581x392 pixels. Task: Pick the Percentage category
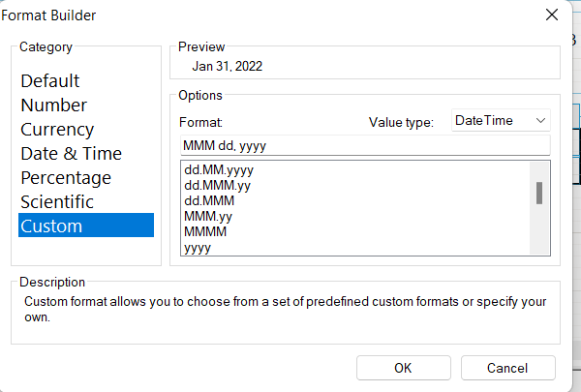click(66, 178)
